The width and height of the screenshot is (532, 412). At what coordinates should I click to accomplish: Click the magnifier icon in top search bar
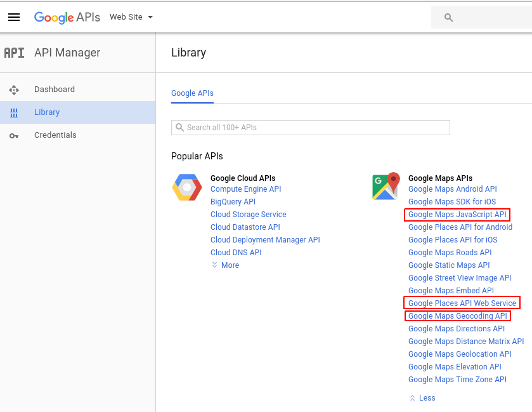(x=448, y=18)
